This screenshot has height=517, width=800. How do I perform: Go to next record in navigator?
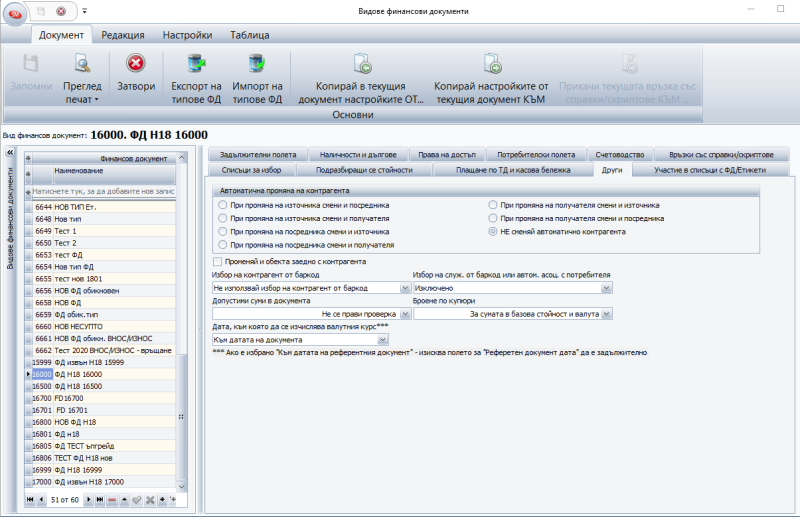click(x=89, y=500)
